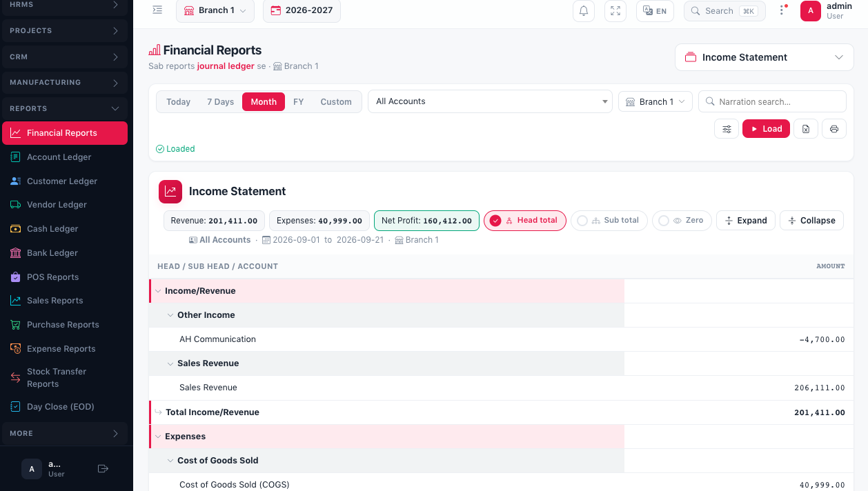
Task: Expand CRM sidebar section
Action: point(65,57)
